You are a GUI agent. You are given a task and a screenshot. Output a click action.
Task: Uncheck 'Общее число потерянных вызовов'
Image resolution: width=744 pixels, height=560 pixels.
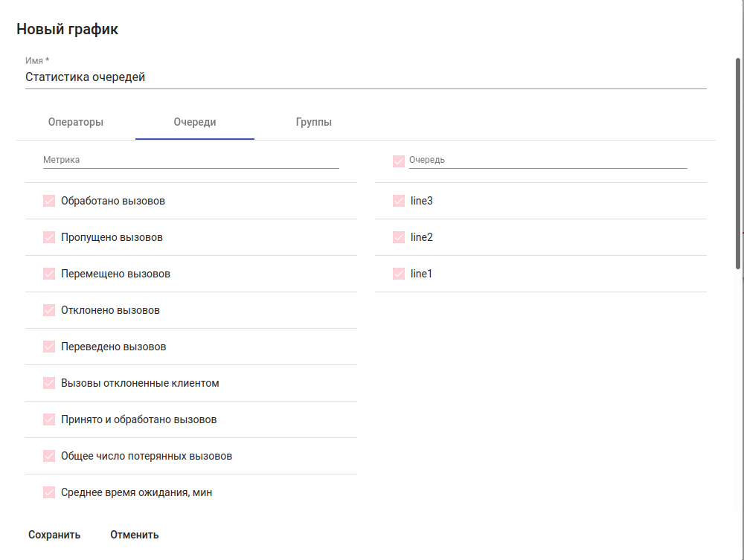click(49, 456)
